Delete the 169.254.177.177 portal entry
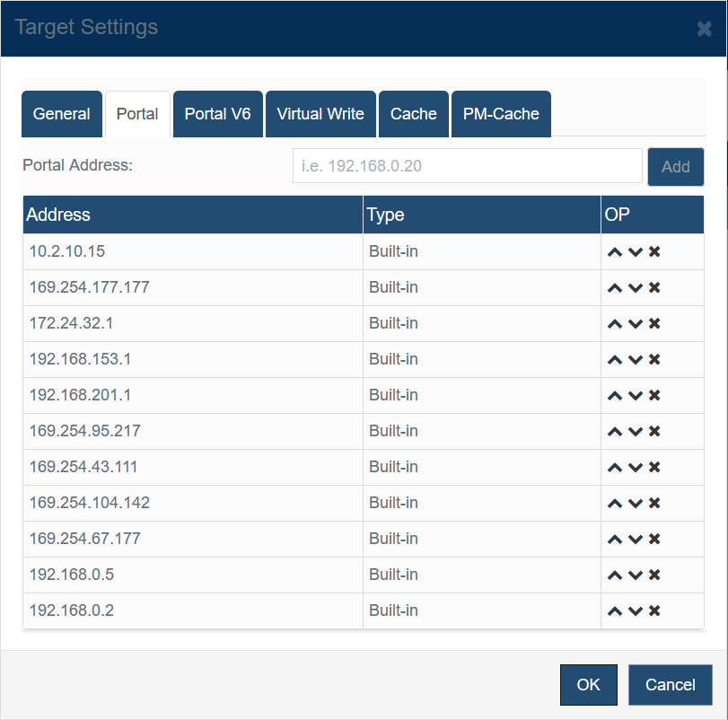 (654, 288)
